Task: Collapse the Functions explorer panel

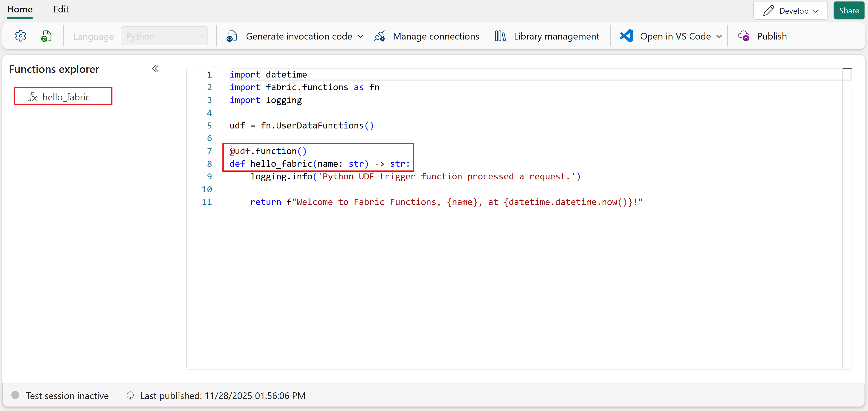Action: (155, 69)
